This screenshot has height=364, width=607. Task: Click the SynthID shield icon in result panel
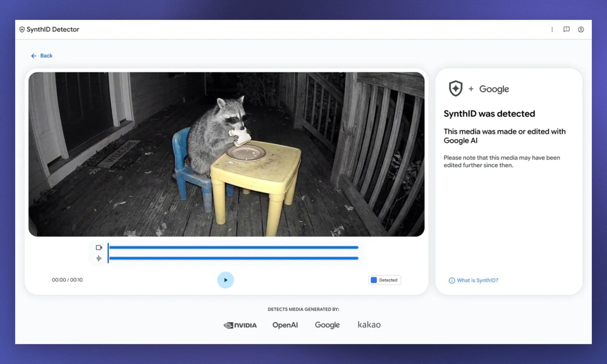click(x=456, y=89)
